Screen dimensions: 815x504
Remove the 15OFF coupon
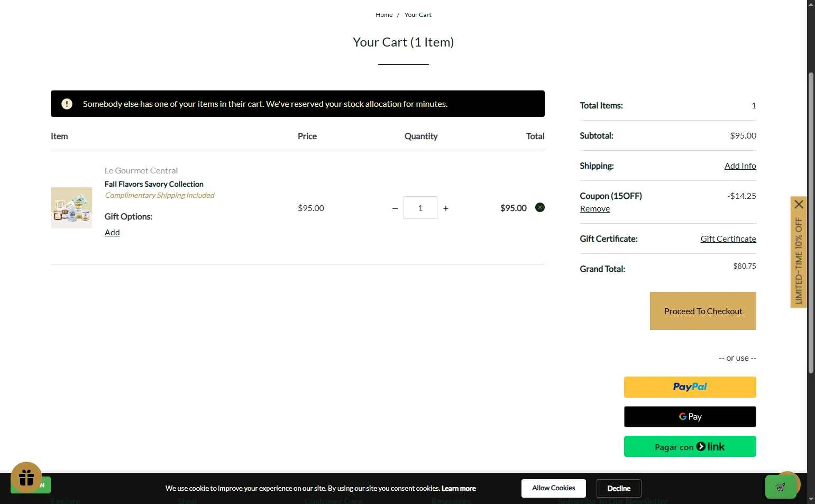(x=594, y=208)
